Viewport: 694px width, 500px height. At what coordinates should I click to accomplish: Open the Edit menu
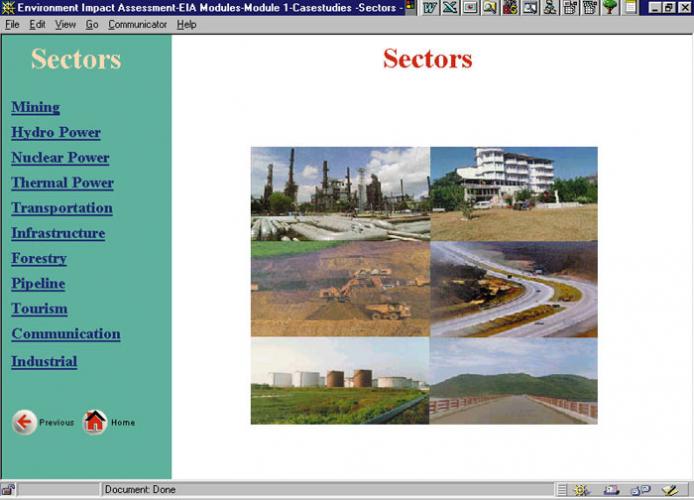(x=37, y=25)
